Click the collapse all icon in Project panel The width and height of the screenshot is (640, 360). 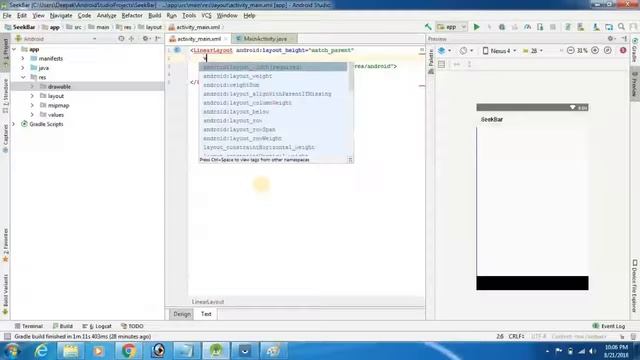pyautogui.click(x=132, y=39)
